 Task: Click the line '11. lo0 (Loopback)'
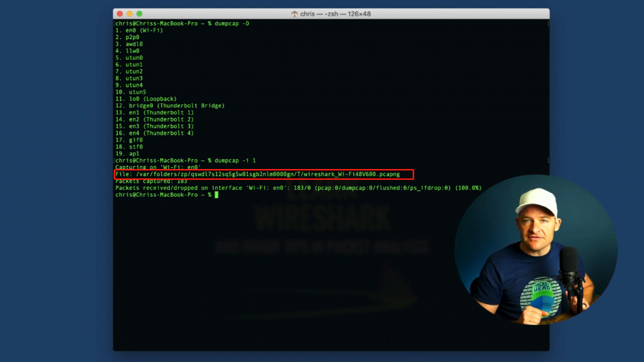146,99
